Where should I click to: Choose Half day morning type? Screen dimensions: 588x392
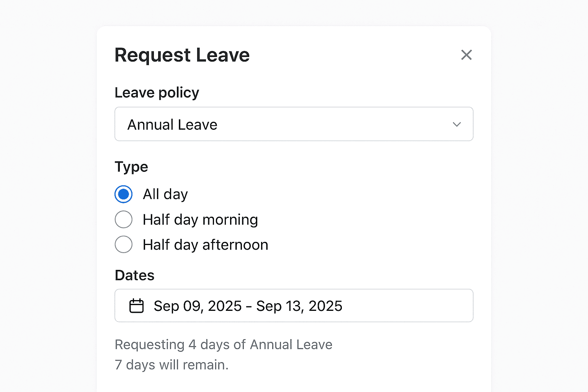point(123,219)
